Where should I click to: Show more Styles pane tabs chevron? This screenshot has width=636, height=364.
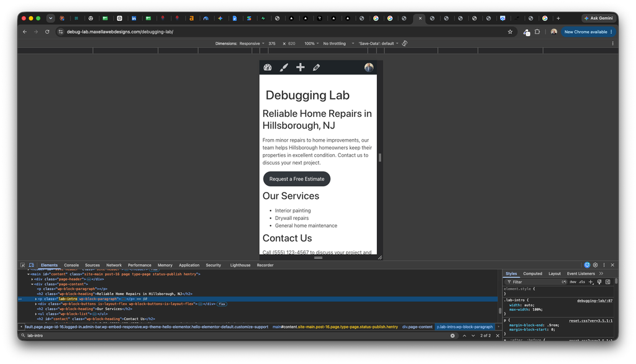point(601,273)
